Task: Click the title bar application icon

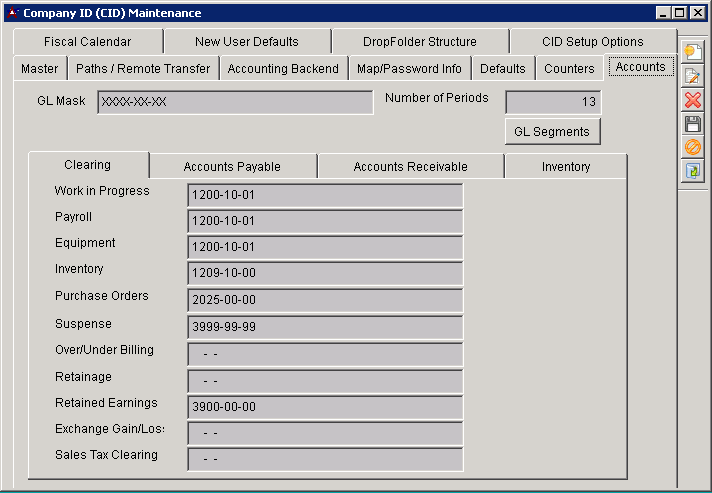Action: (12, 13)
